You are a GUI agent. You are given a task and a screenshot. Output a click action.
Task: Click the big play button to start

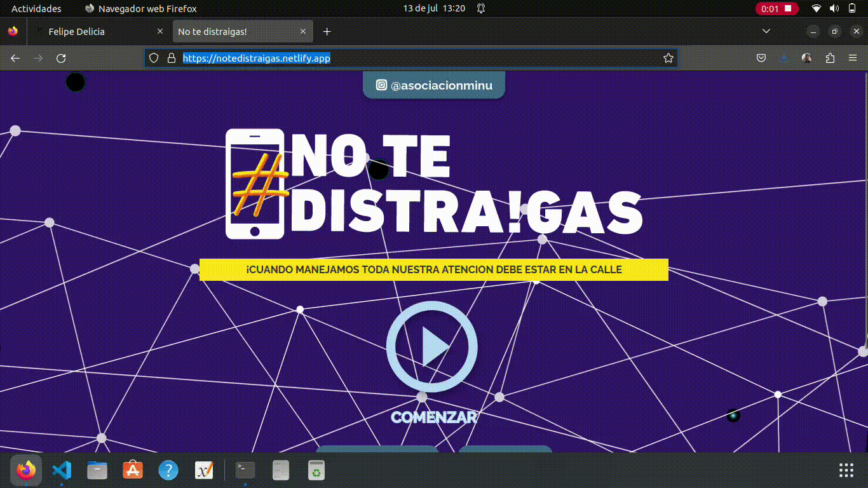[432, 347]
